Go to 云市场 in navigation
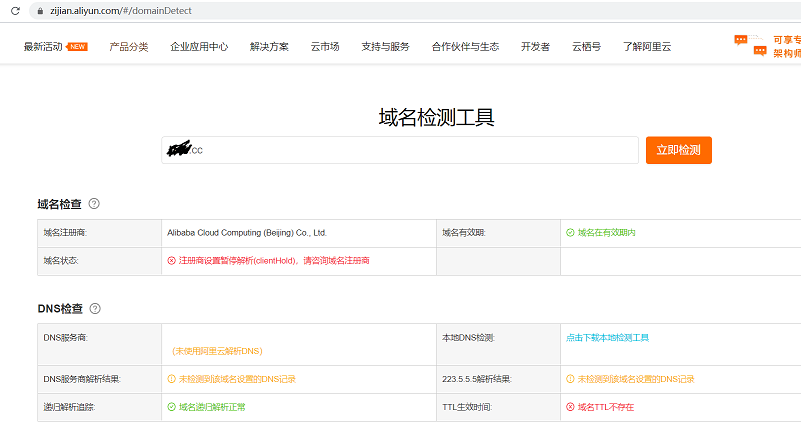This screenshot has width=801, height=437. pos(325,47)
